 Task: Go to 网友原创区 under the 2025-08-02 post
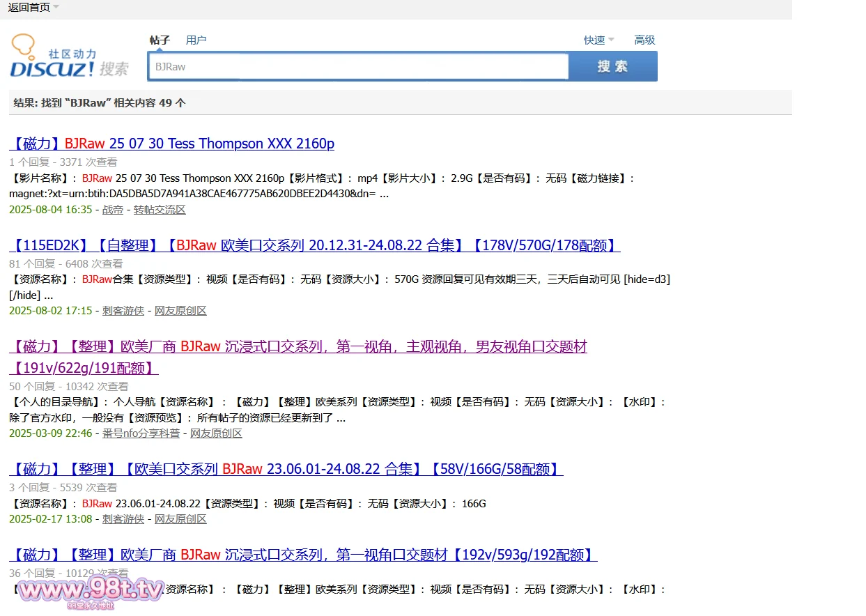tap(180, 311)
